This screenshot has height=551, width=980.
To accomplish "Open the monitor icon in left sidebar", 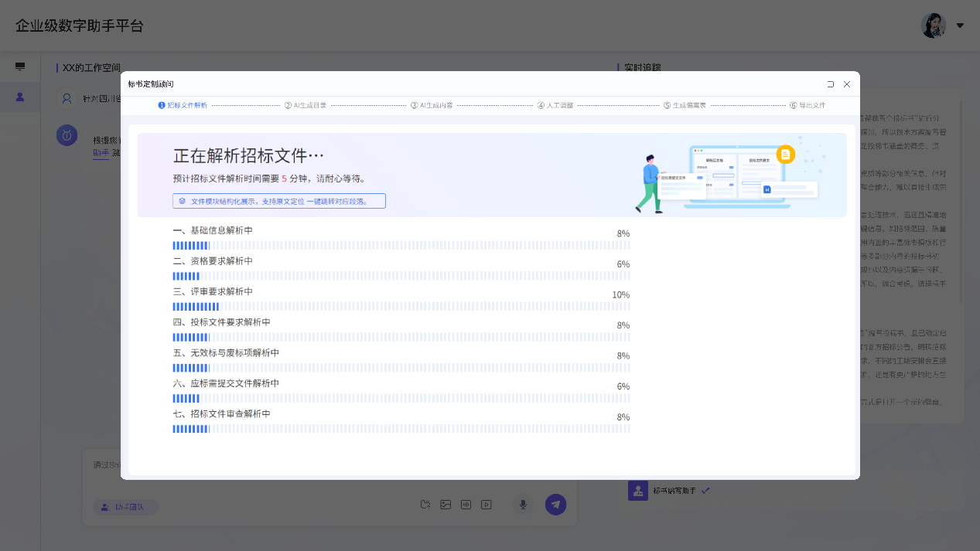I will click(x=20, y=67).
